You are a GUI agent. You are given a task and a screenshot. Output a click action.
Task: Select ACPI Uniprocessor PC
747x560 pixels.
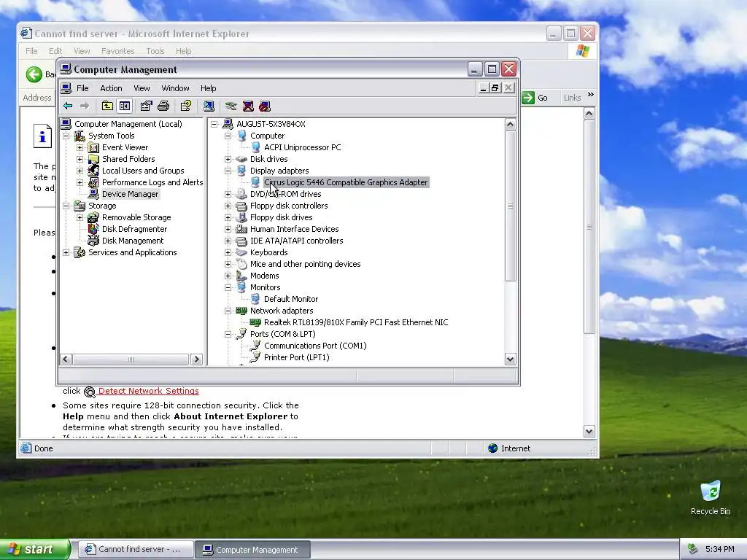pyautogui.click(x=303, y=147)
